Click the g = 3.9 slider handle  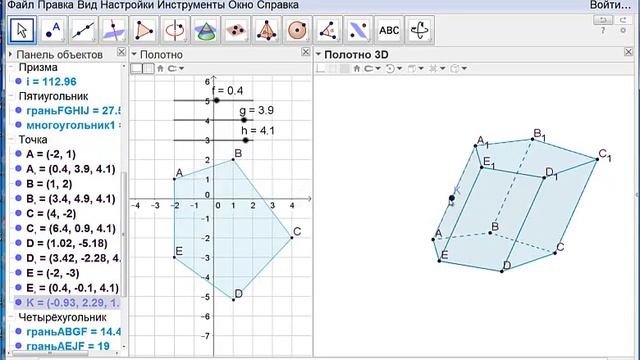pyautogui.click(x=244, y=120)
